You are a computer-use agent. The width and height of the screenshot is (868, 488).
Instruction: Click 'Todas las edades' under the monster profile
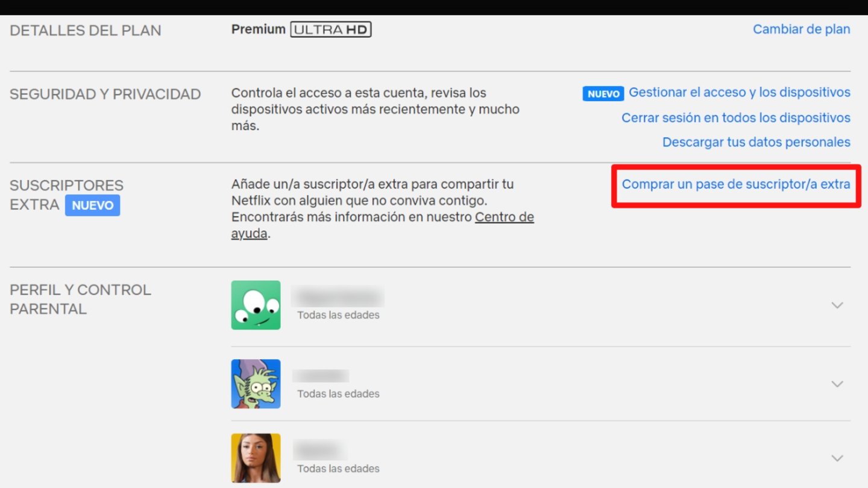click(x=338, y=315)
